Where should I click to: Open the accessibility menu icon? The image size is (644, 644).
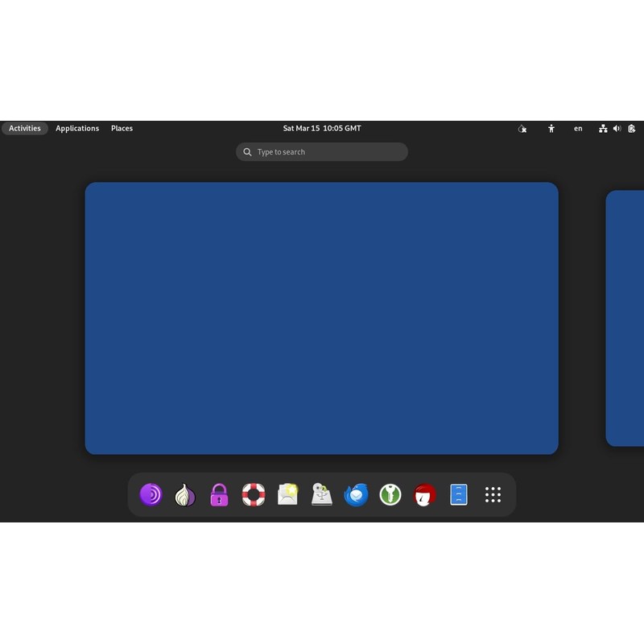tap(551, 129)
